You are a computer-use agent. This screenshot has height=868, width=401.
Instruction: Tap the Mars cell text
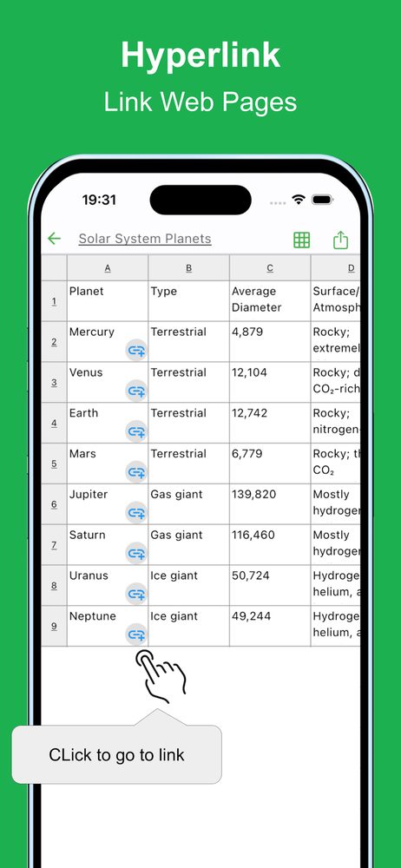tap(82, 454)
